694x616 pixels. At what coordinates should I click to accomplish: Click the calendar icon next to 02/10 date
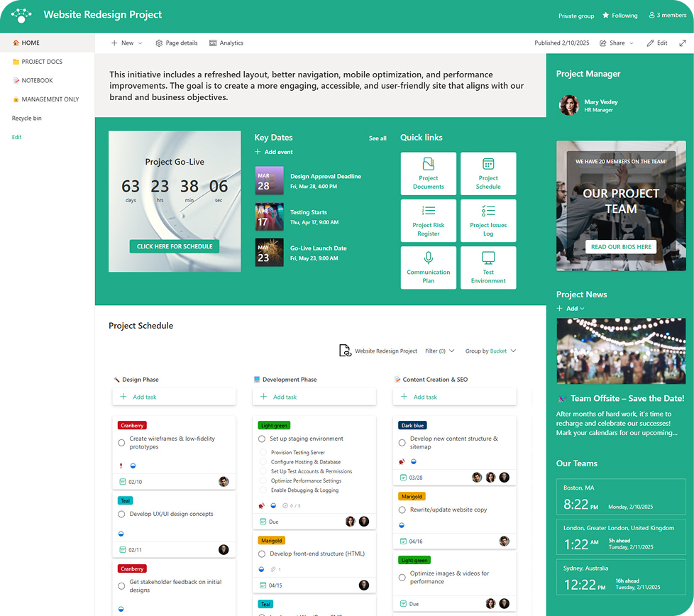pos(123,481)
